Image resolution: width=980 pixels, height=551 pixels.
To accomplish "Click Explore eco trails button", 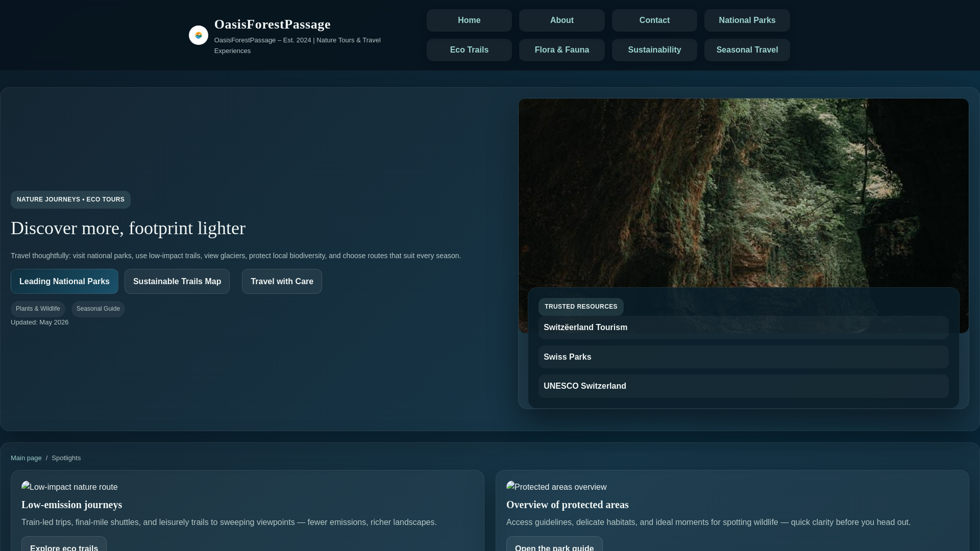I will tap(64, 544).
